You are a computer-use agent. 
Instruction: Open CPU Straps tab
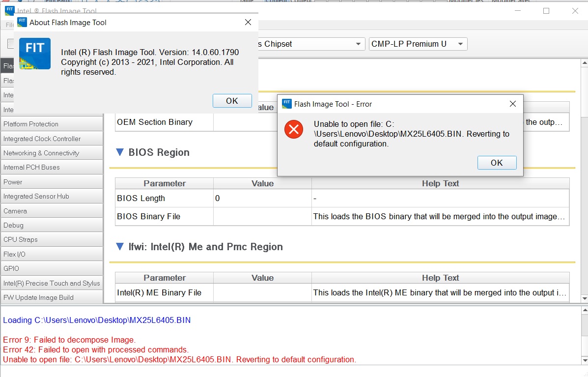click(x=52, y=239)
